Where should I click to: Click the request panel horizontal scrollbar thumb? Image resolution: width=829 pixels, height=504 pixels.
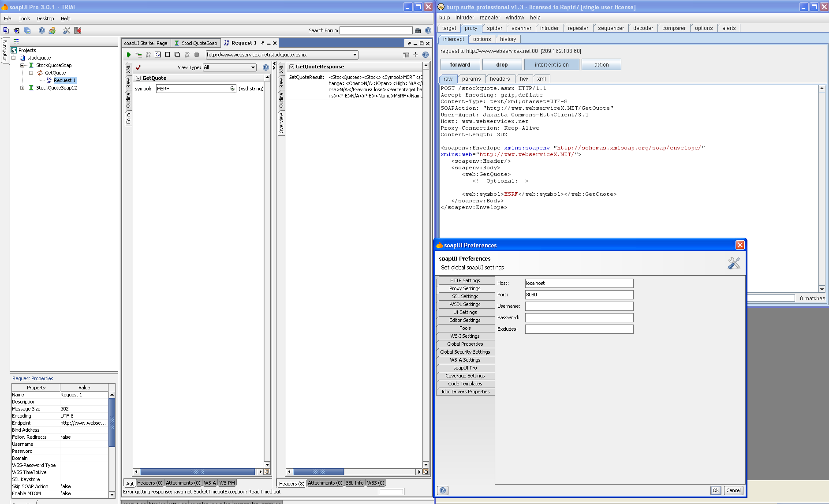click(x=197, y=472)
